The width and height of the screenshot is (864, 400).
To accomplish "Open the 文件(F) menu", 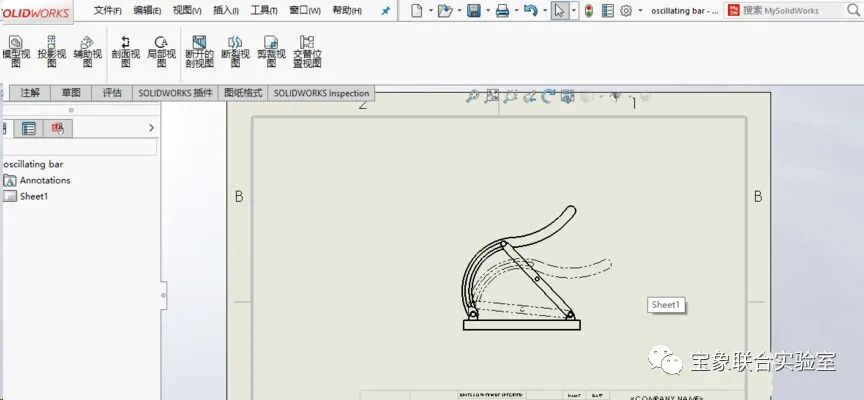I will point(107,10).
